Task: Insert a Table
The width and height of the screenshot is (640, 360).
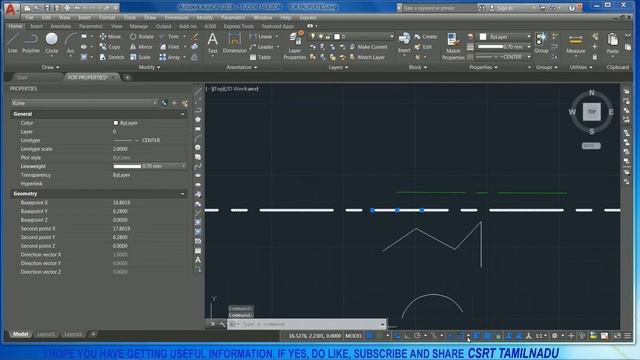Action: 260,57
